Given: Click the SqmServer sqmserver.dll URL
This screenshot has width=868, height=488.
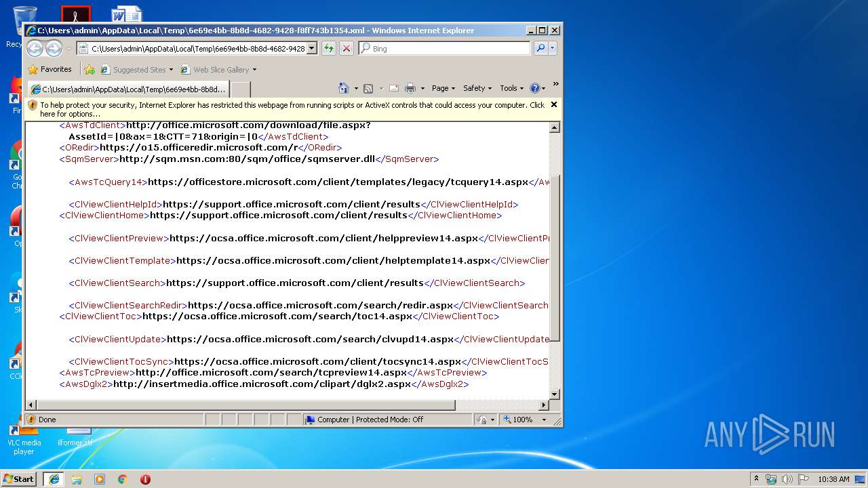Looking at the screenshot, I should tap(247, 159).
